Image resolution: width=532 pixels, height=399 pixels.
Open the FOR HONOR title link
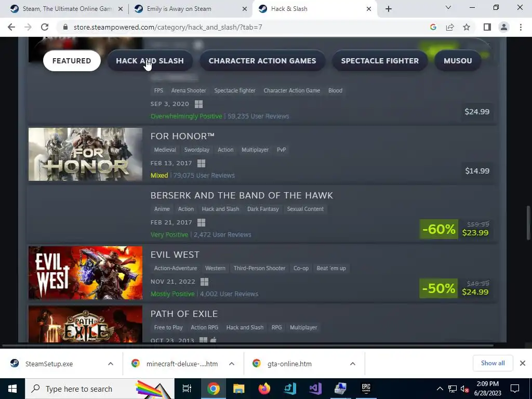[182, 137]
